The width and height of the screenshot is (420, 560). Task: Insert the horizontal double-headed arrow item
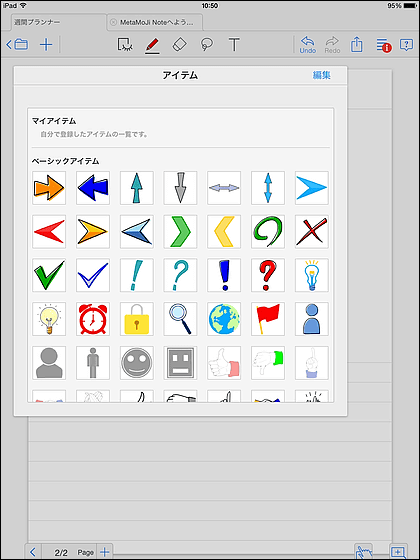pos(224,188)
